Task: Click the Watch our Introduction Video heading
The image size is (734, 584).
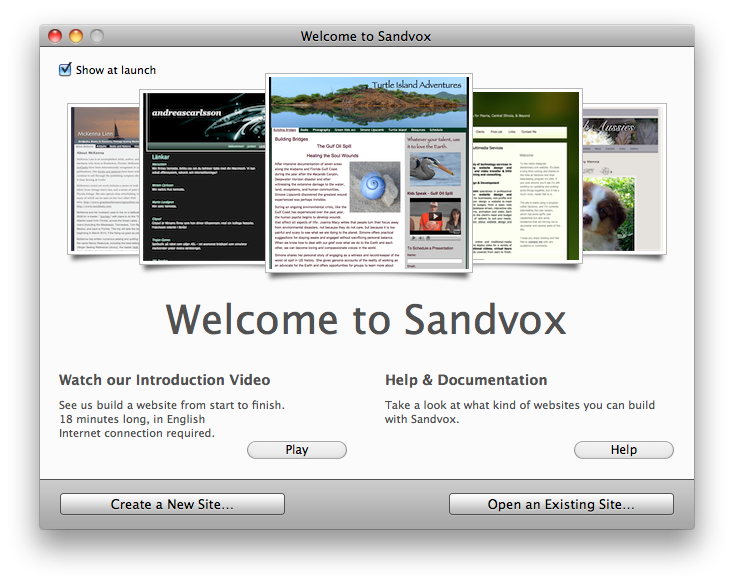Action: point(164,380)
